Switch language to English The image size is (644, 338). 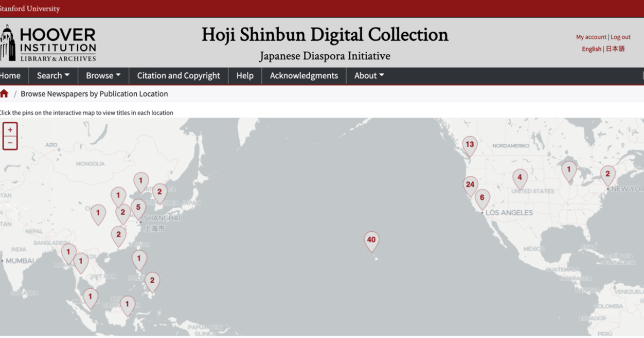pyautogui.click(x=591, y=49)
